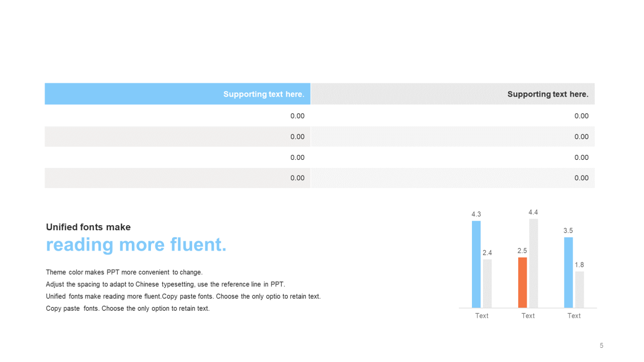Select the gray bar labeled 4.4

point(533,263)
